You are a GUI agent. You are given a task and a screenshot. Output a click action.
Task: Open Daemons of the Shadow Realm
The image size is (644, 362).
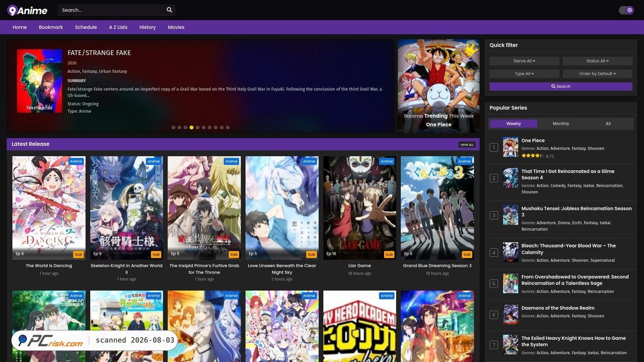click(558, 308)
